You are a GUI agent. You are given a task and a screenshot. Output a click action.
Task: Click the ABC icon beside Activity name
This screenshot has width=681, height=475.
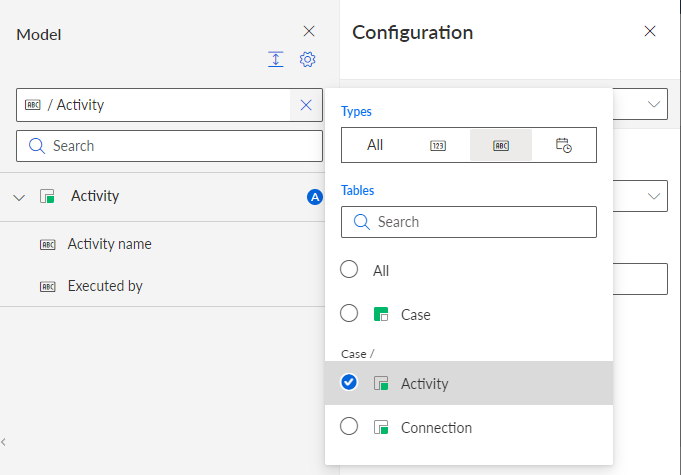pos(48,244)
